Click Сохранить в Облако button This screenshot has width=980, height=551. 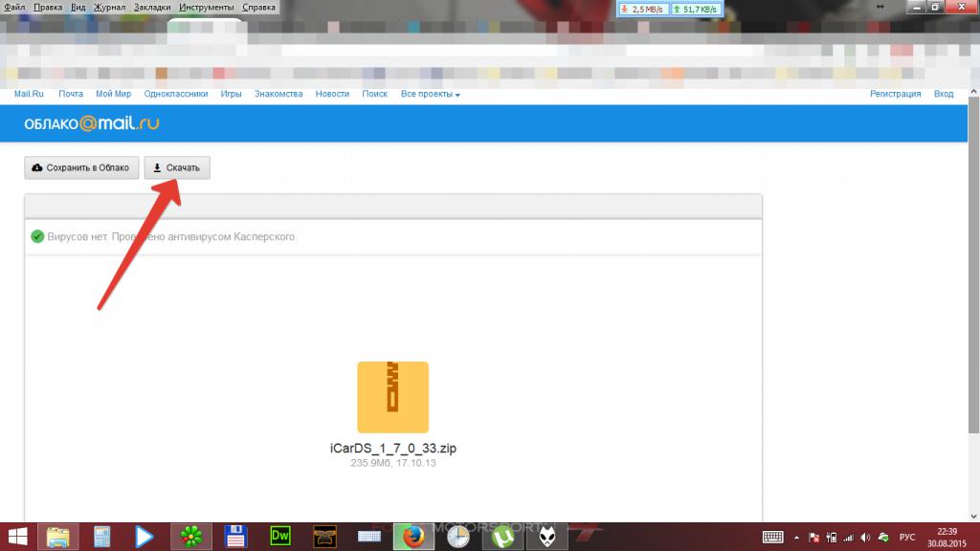81,168
